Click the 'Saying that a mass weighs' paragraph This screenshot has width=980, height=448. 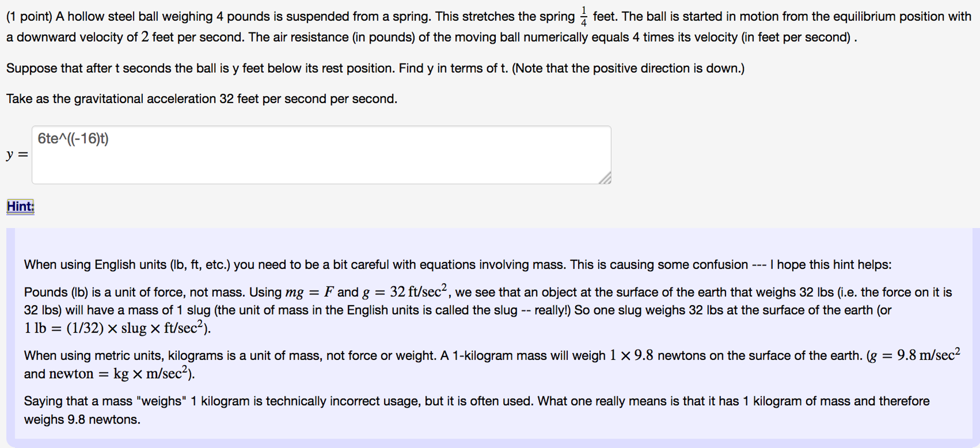pyautogui.click(x=477, y=401)
